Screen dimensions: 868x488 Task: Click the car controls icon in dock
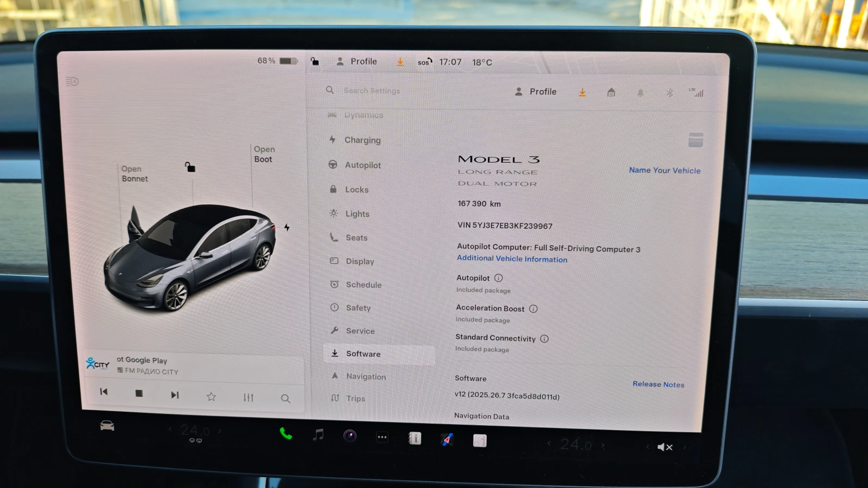pos(107,426)
